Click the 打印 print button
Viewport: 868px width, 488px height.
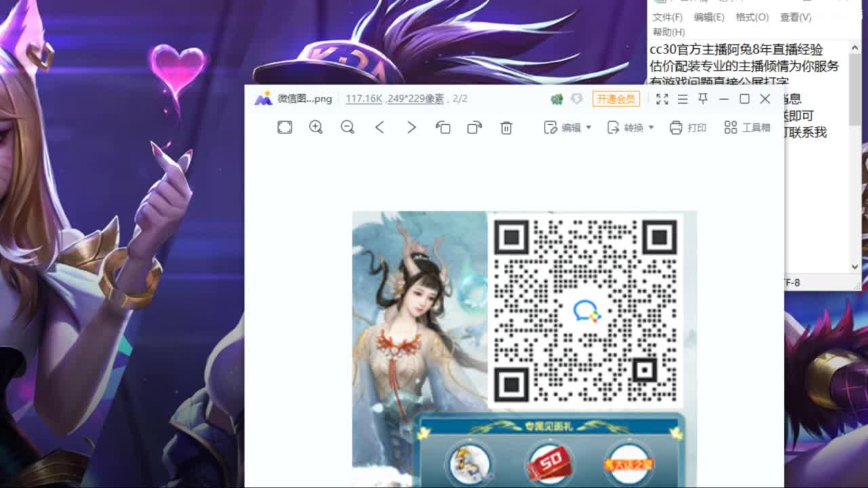point(688,127)
